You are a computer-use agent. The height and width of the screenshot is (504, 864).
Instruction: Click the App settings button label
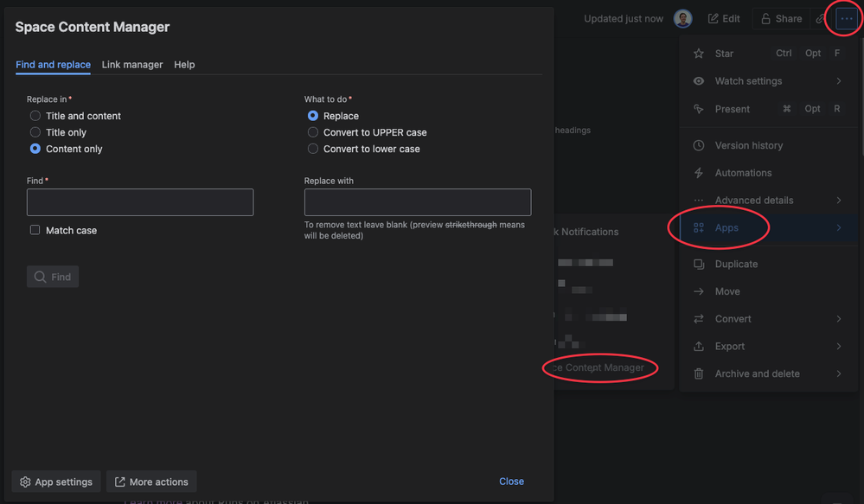click(64, 482)
